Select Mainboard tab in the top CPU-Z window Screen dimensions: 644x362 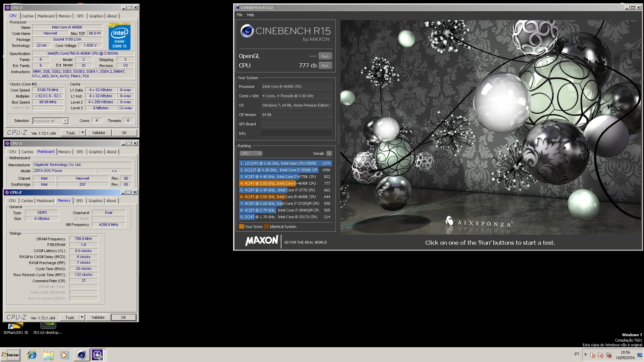[x=46, y=16]
